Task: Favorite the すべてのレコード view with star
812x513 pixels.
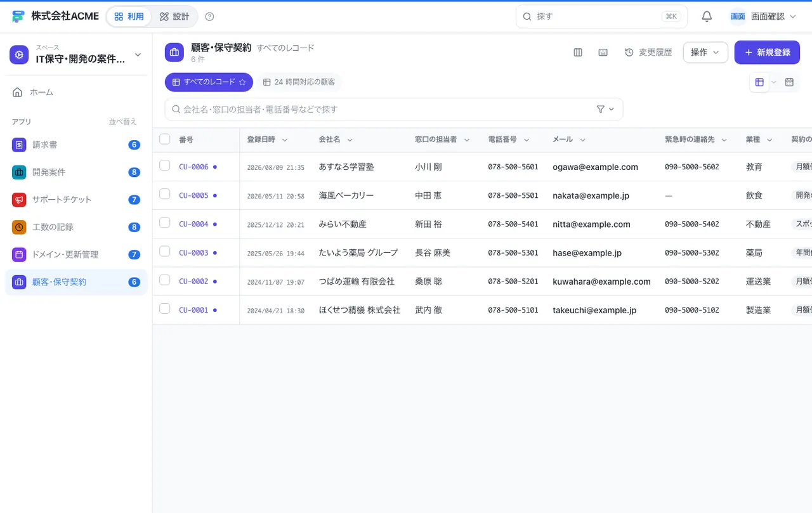Action: [242, 82]
